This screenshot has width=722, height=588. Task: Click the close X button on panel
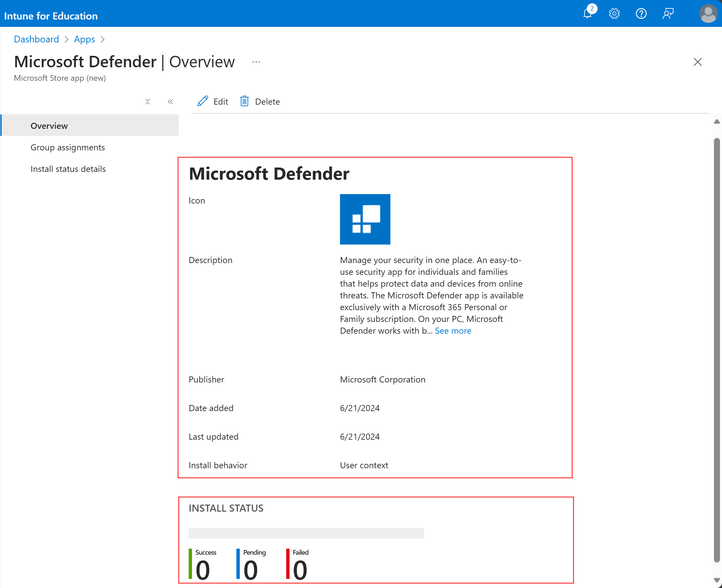697,62
